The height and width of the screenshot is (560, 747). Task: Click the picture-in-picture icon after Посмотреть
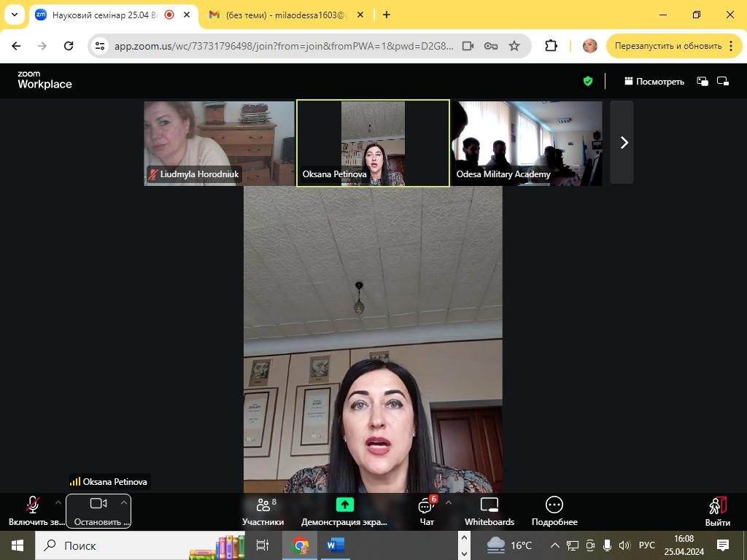[703, 82]
